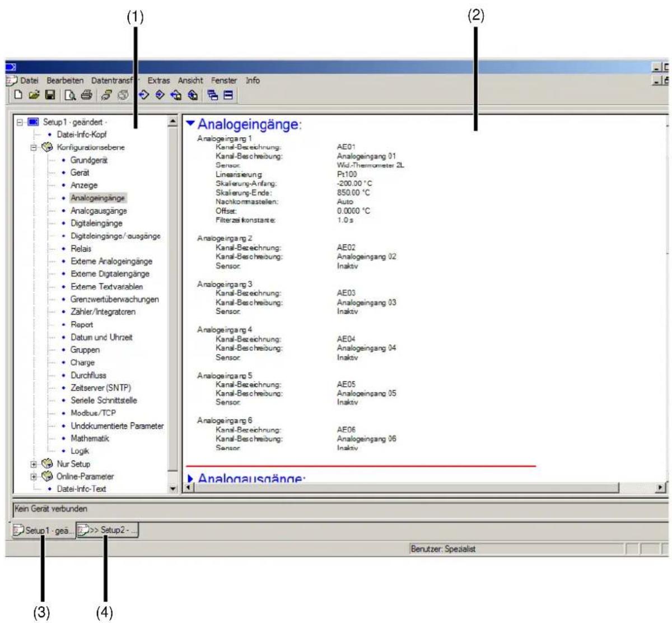The image size is (672, 623).
Task: Open the Fenster menu
Action: (x=224, y=81)
